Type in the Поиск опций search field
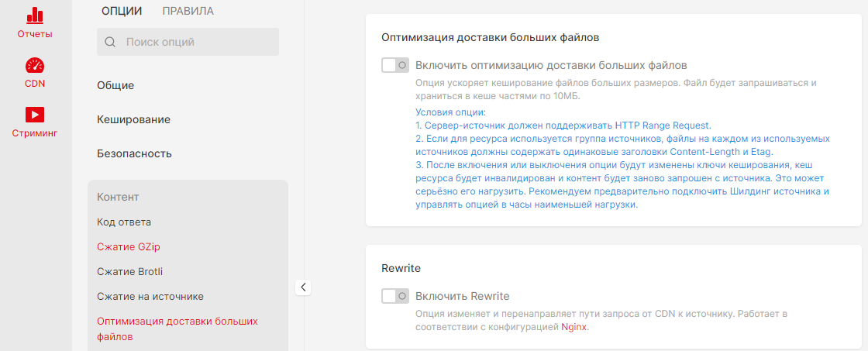868x351 pixels. 198,42
